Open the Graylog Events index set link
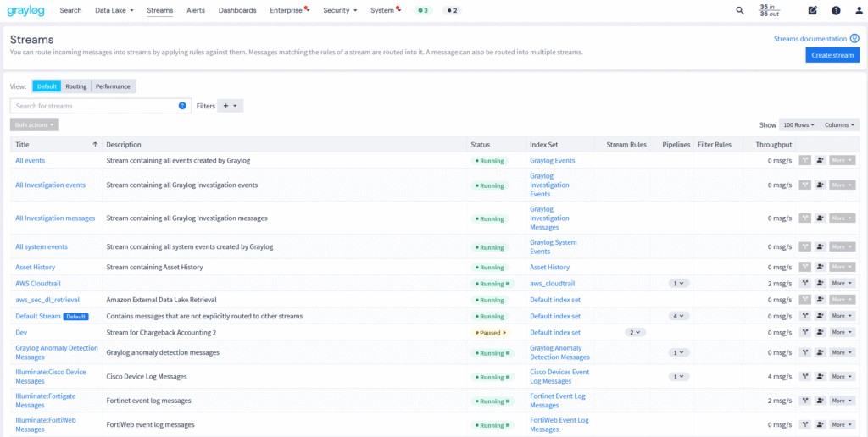Viewport: 868px width, 437px height. point(553,160)
